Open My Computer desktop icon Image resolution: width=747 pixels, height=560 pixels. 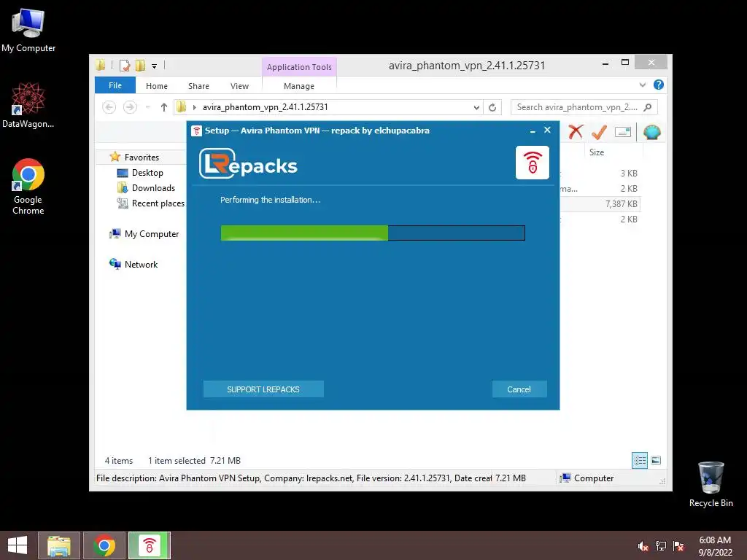click(28, 31)
